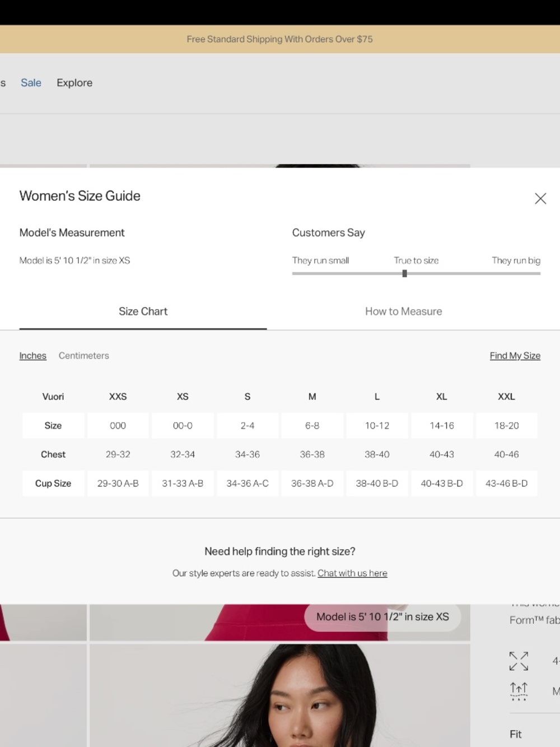
Task: Click the model size XS badge on photo
Action: (x=382, y=617)
